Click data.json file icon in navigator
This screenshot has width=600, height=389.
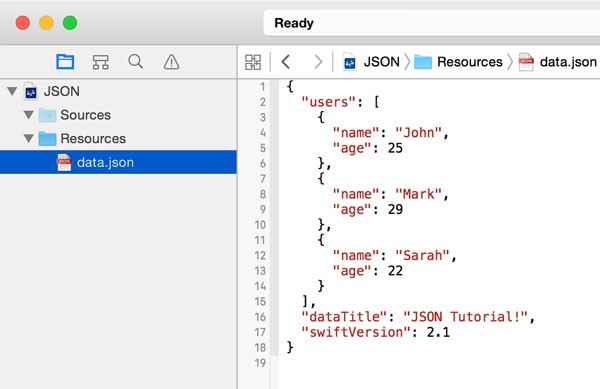[x=64, y=162]
